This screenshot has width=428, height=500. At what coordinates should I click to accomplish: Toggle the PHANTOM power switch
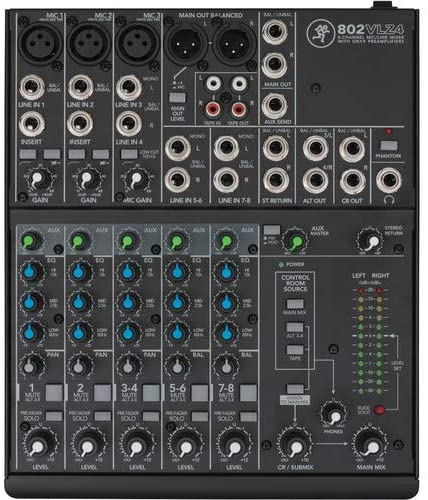pyautogui.click(x=389, y=146)
